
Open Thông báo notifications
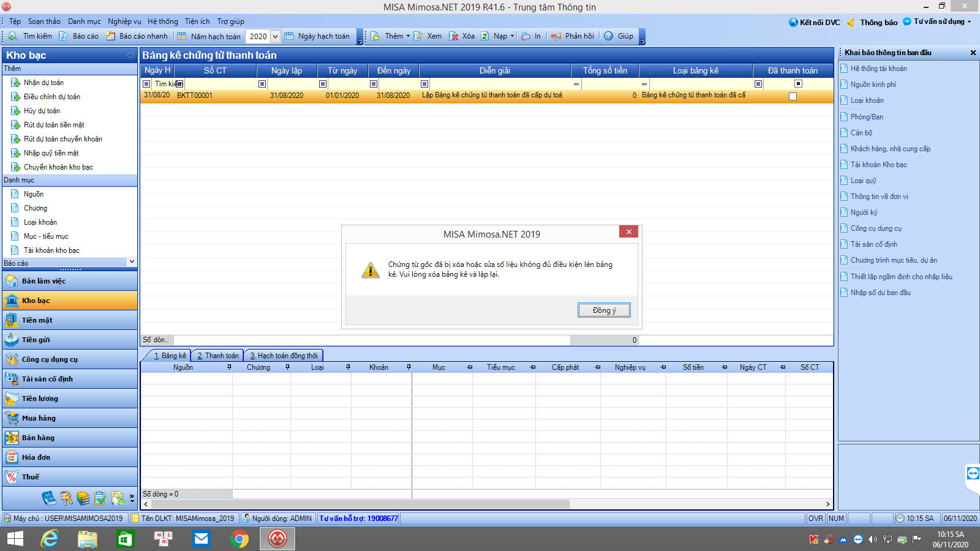pos(872,22)
